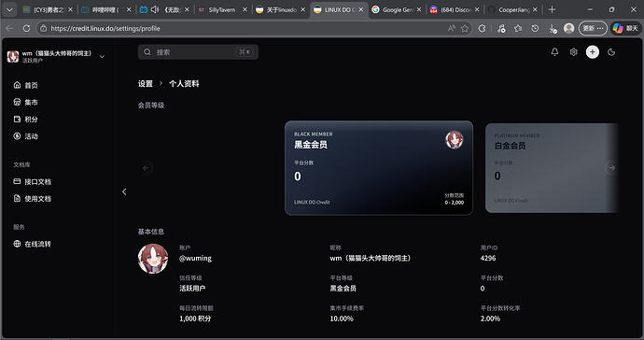Viewport: 644px width, 340px height.
Task: Collapse the sidebar with the chevron handle
Action: [x=124, y=191]
